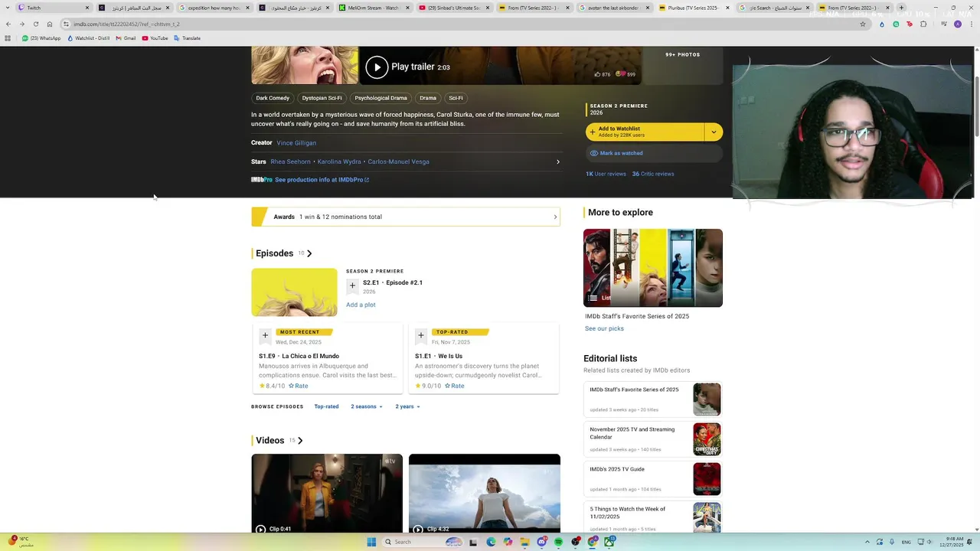The width and height of the screenshot is (980, 551).
Task: Click the Windows taskbar search box
Action: pyautogui.click(x=423, y=542)
